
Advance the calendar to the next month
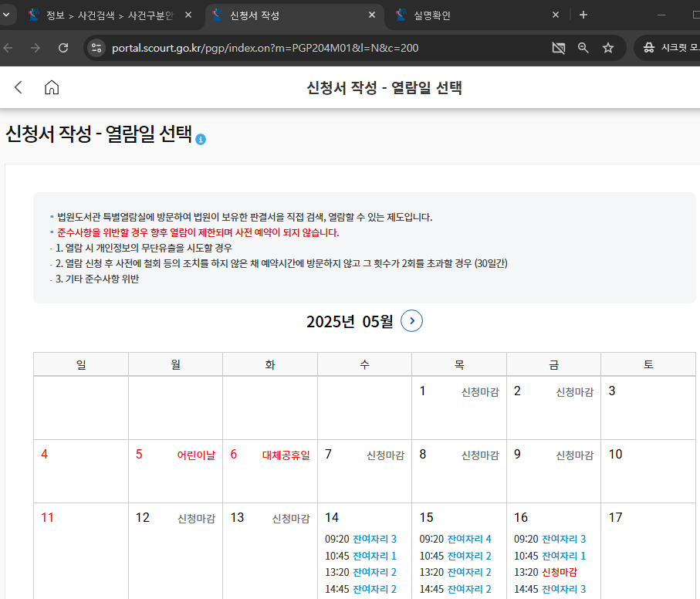(x=411, y=321)
